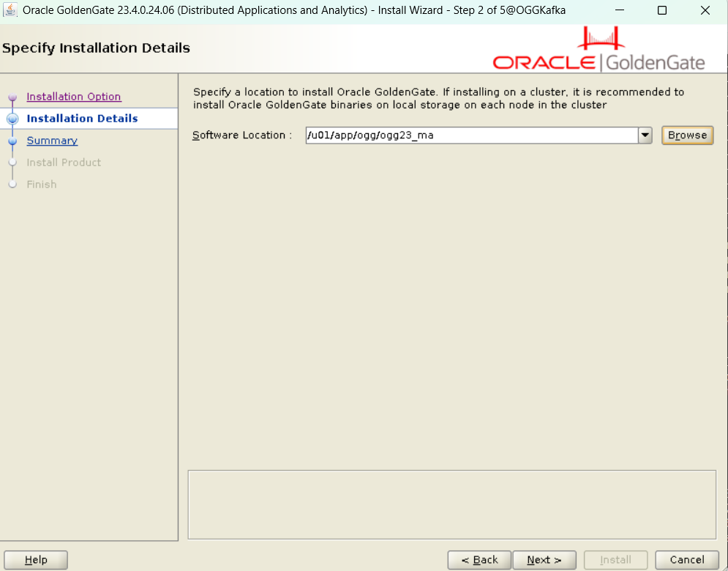Go back with the Back button

click(479, 560)
